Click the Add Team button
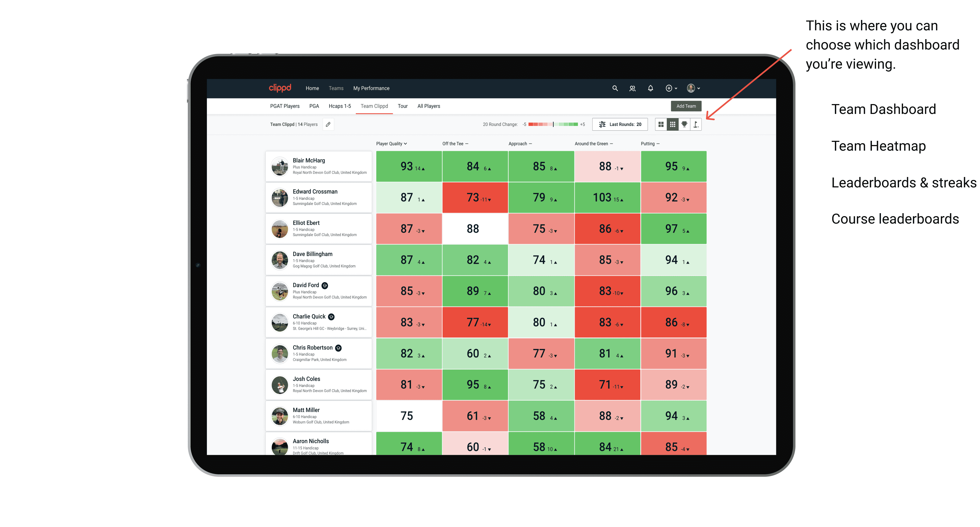The height and width of the screenshot is (527, 980). point(687,106)
